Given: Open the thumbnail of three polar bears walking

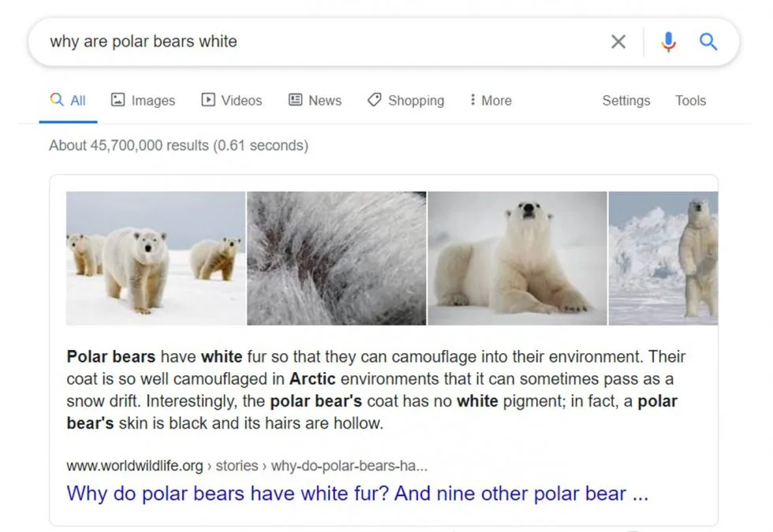Looking at the screenshot, I should (155, 259).
